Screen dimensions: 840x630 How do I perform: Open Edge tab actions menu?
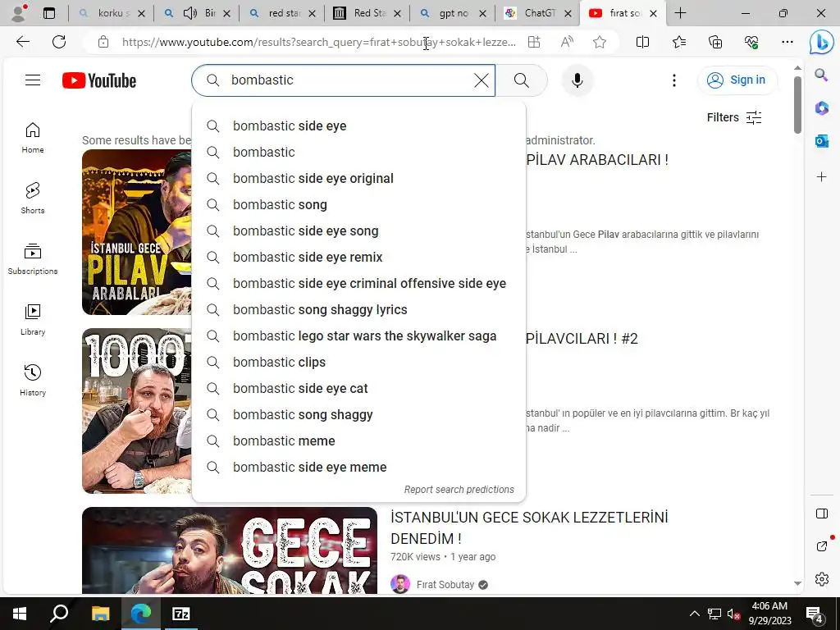(x=49, y=13)
